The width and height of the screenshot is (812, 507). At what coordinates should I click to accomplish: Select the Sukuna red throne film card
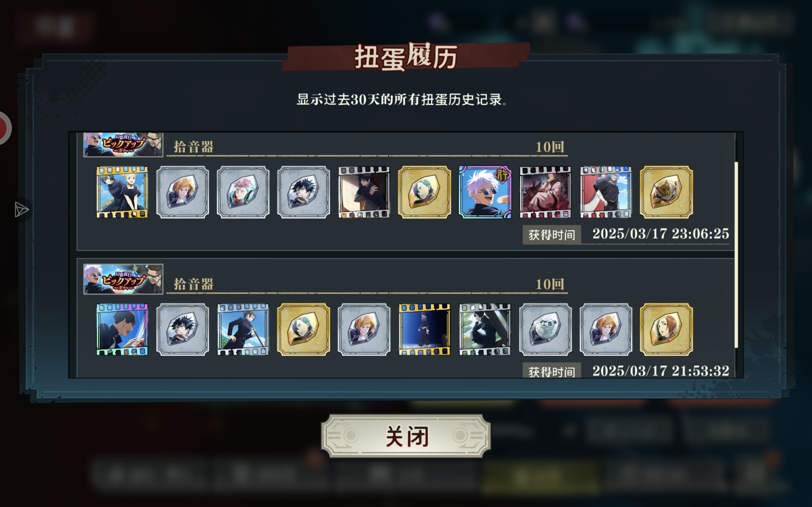click(x=545, y=192)
